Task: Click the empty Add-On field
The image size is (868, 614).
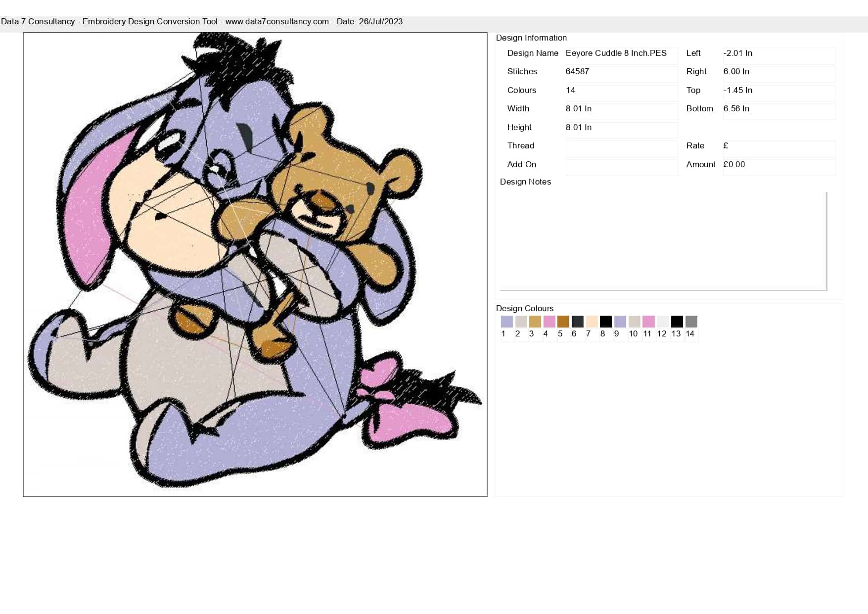Action: 622,167
